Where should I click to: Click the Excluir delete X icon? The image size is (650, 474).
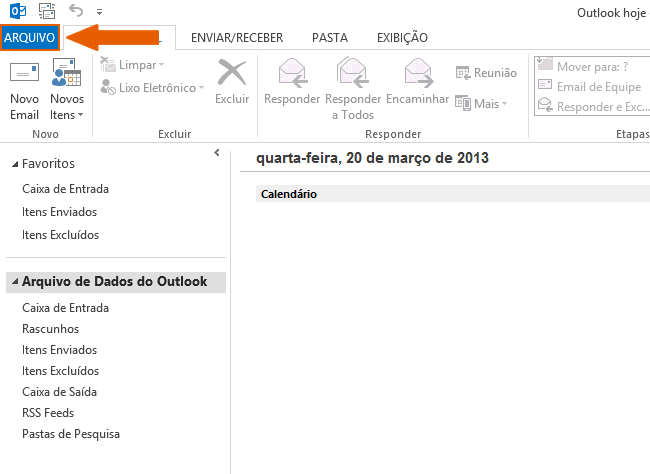232,72
